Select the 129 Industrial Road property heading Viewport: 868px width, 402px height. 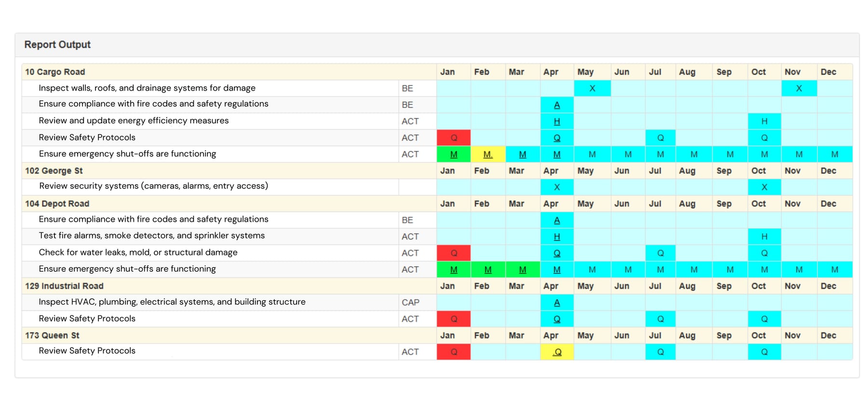[x=65, y=286]
